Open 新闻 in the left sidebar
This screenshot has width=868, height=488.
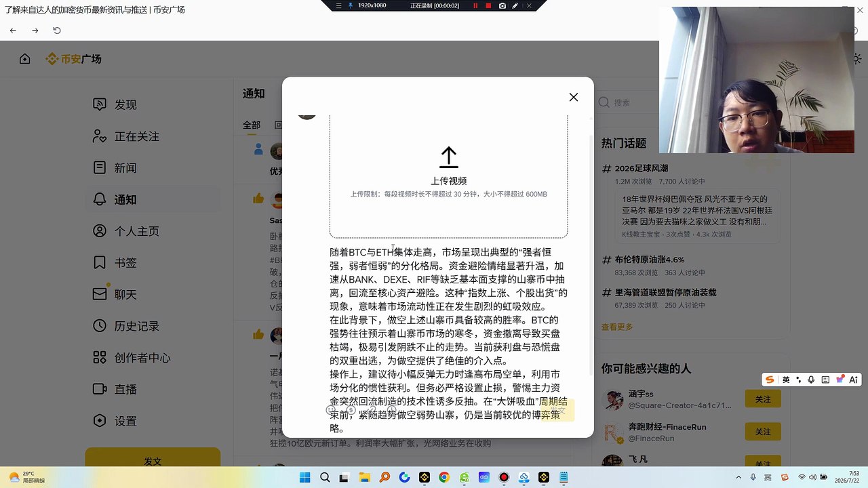coord(125,167)
